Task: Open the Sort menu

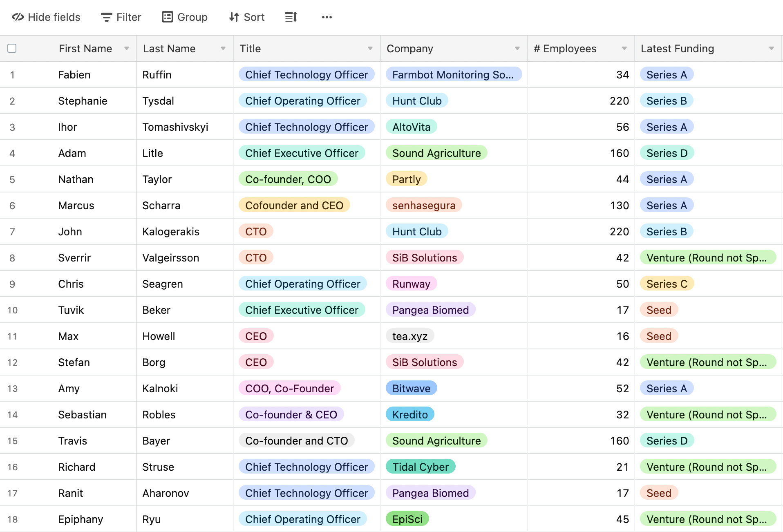Action: click(x=247, y=17)
